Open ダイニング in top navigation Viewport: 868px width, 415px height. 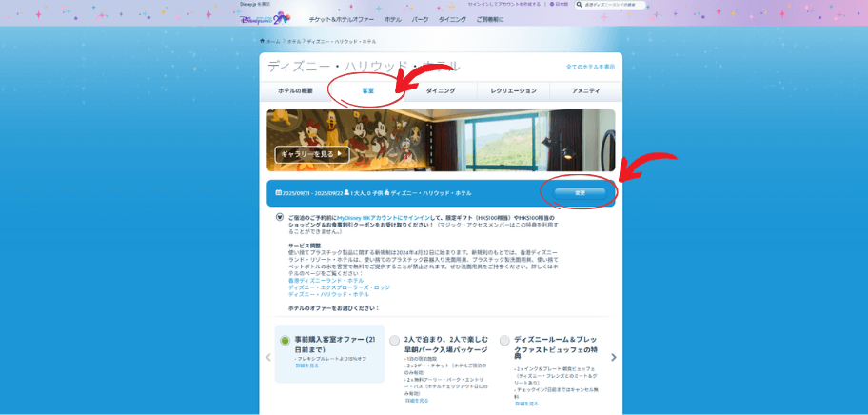452,19
